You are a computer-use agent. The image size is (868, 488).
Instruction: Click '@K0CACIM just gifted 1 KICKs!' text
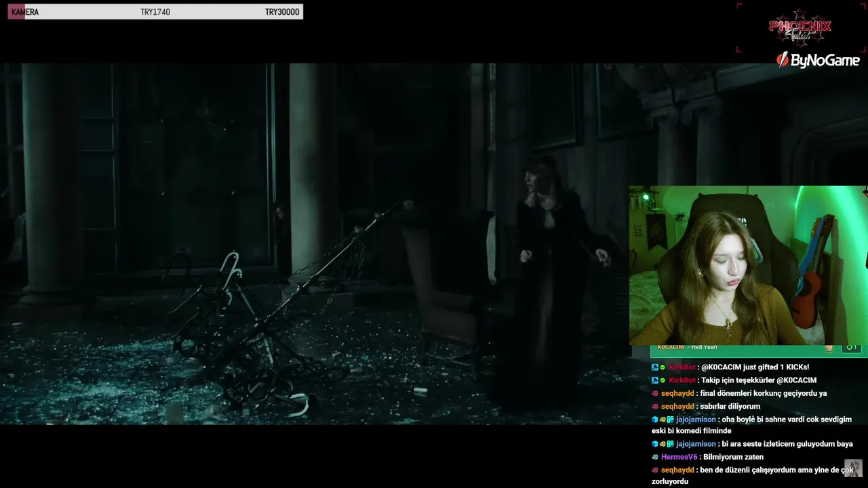(755, 367)
